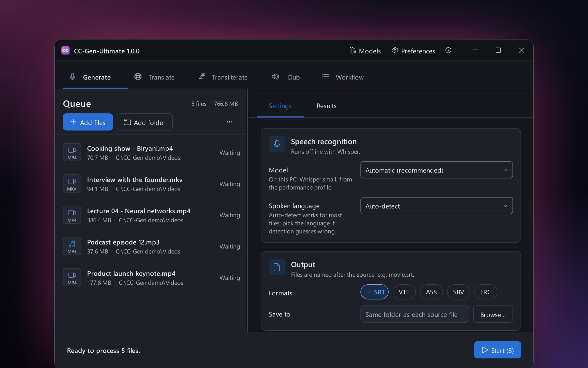Click the Start (5) button
The height and width of the screenshot is (368, 588).
pos(497,350)
